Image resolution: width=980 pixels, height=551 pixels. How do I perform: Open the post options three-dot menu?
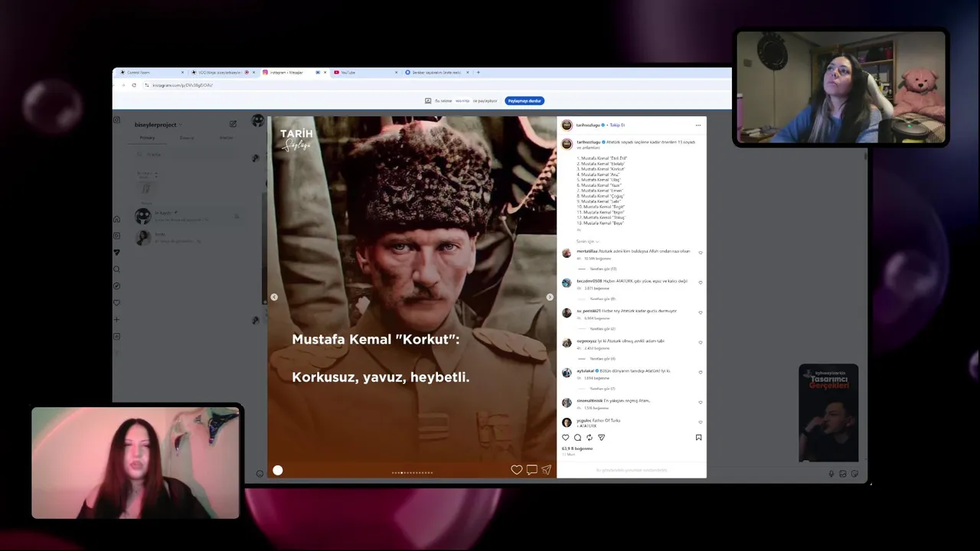coord(697,125)
